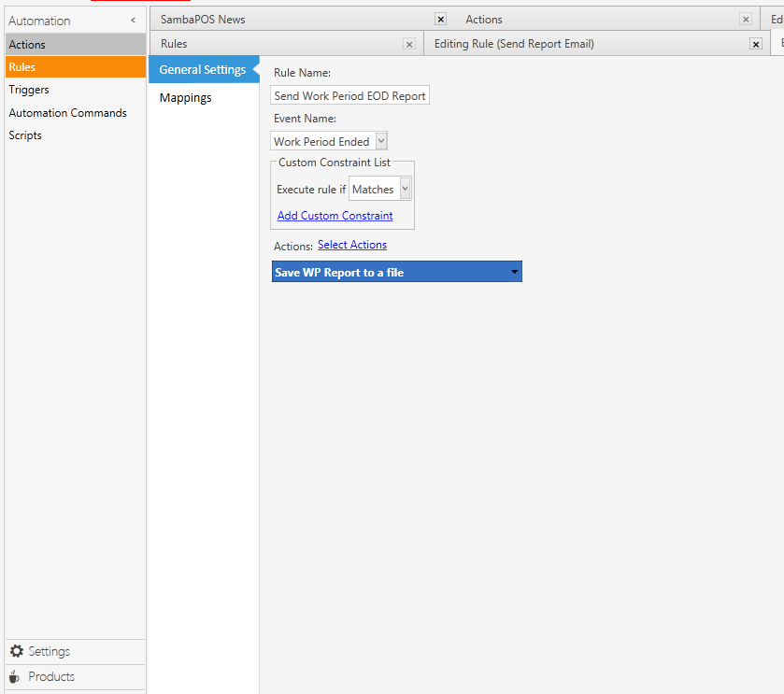Close the Editing Rule (Send Report Email) tab
The width and height of the screenshot is (784, 694).
(x=756, y=44)
